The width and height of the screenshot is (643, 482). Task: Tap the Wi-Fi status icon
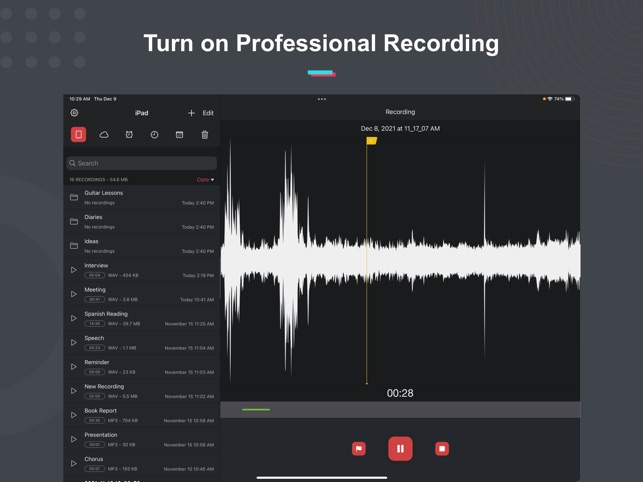pos(550,99)
